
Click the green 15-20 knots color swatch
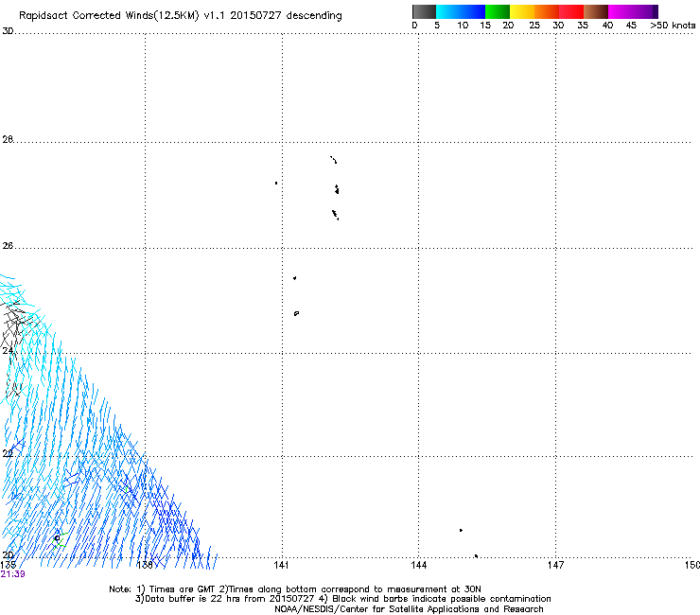(x=498, y=11)
